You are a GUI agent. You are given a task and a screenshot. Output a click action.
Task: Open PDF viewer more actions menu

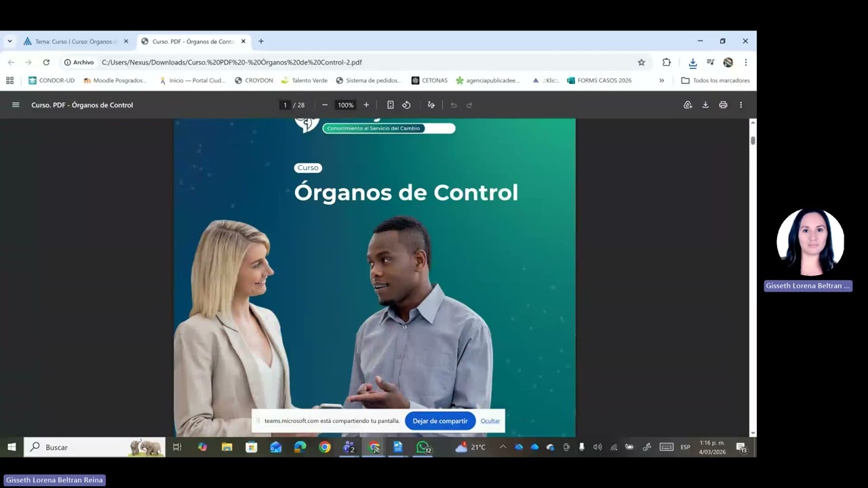pos(741,105)
